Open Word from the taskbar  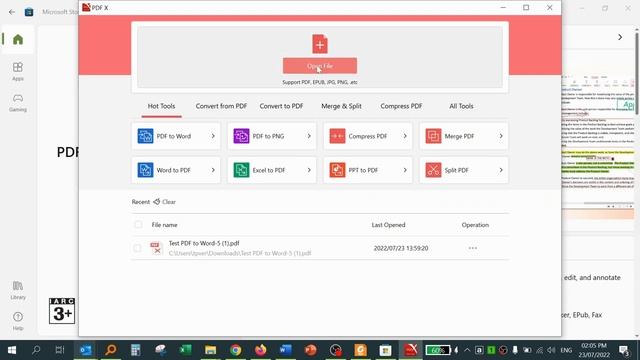point(286,350)
